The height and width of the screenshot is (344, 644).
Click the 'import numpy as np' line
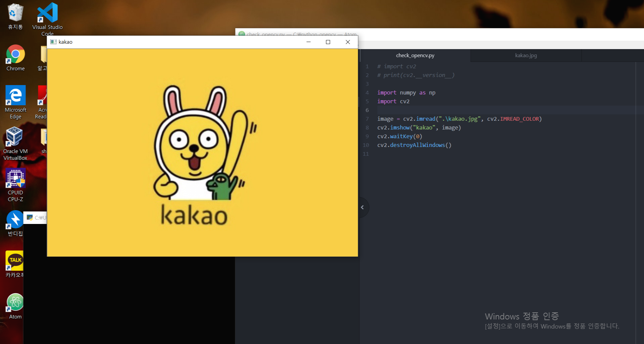click(406, 92)
